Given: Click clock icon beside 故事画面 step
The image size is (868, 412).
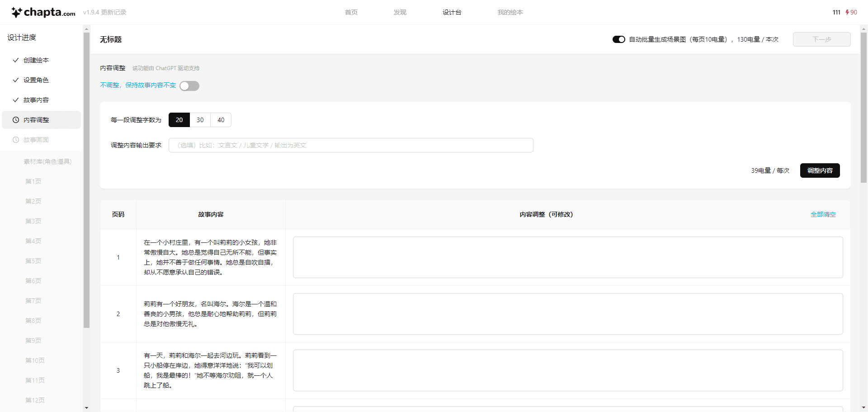Looking at the screenshot, I should 16,140.
